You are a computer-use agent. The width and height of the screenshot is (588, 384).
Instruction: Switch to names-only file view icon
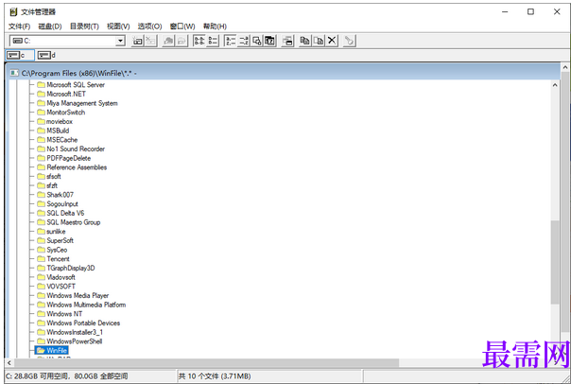[x=199, y=41]
